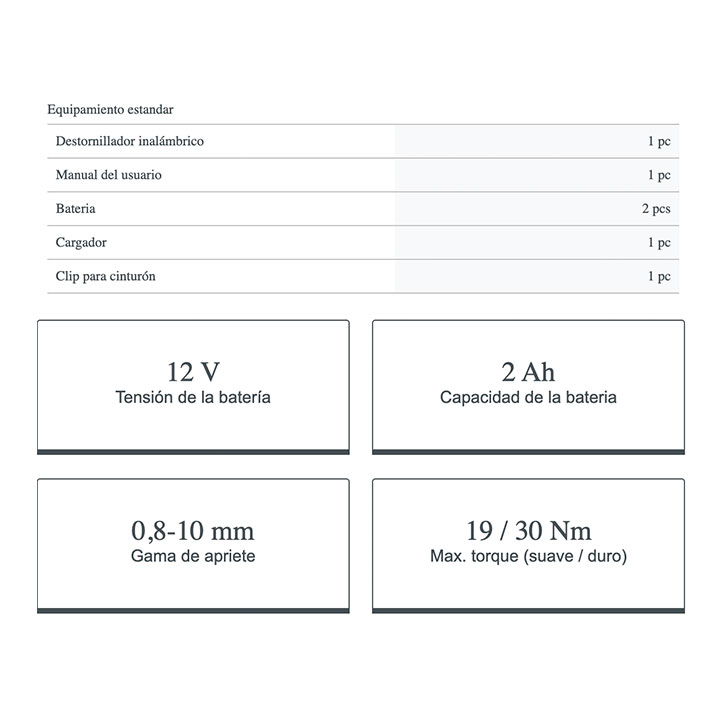This screenshot has height=720, width=720.
Task: Click the "2 pcs" quantity value
Action: click(656, 209)
